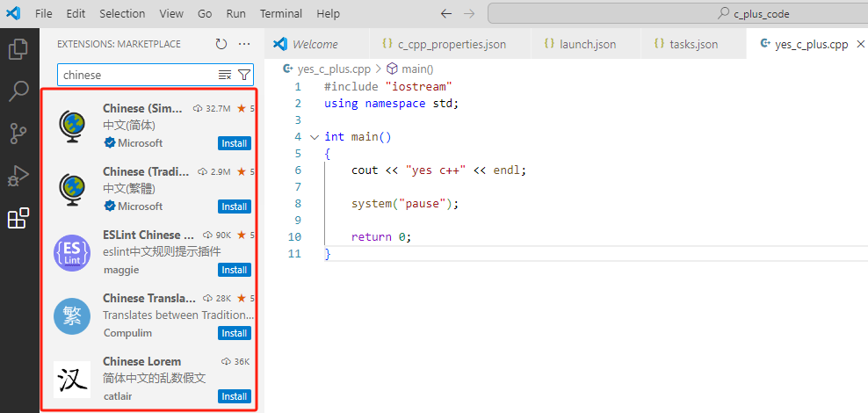This screenshot has height=413, width=868.
Task: Switch to the tasks.json tab
Action: tap(693, 44)
